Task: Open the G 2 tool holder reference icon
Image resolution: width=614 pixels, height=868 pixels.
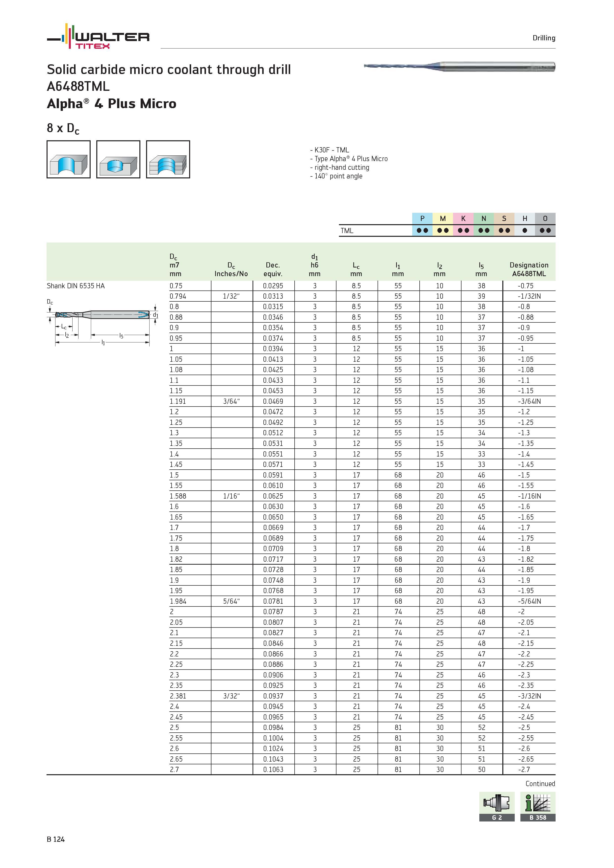Action: tap(497, 806)
